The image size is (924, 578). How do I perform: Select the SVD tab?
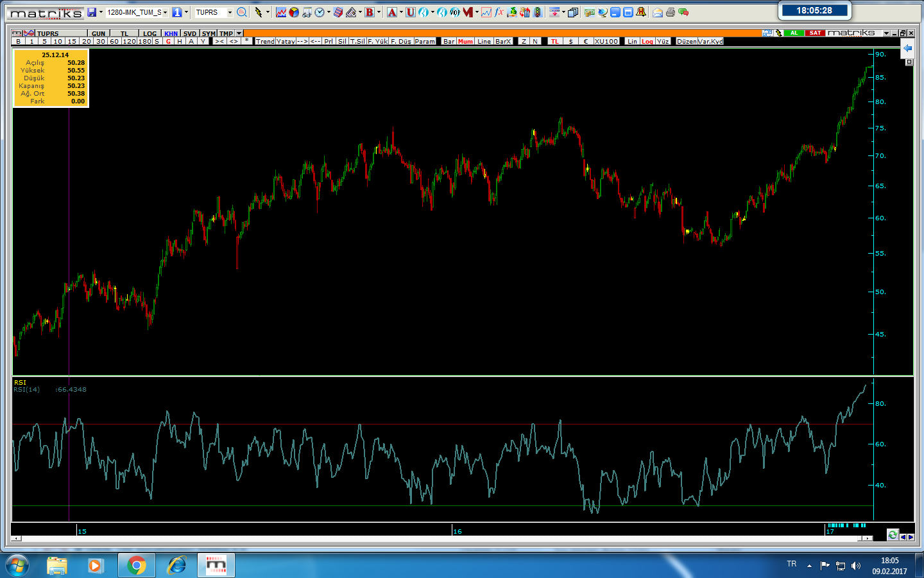tap(190, 33)
